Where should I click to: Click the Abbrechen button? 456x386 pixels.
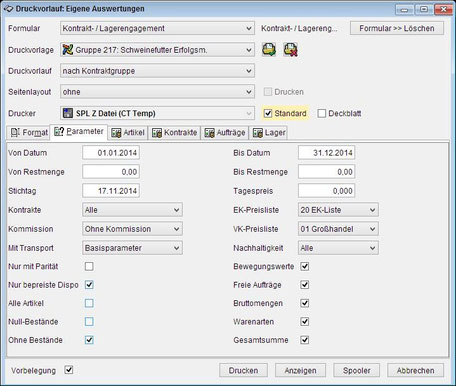pyautogui.click(x=415, y=370)
